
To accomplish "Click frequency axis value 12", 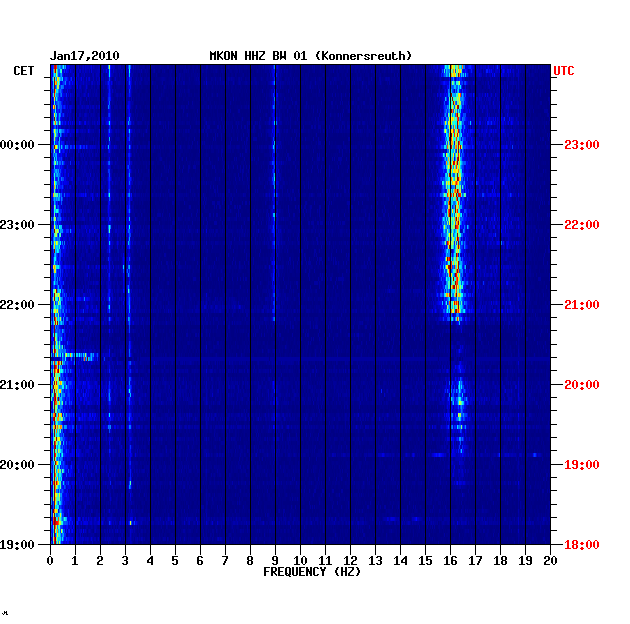I will point(350,561).
